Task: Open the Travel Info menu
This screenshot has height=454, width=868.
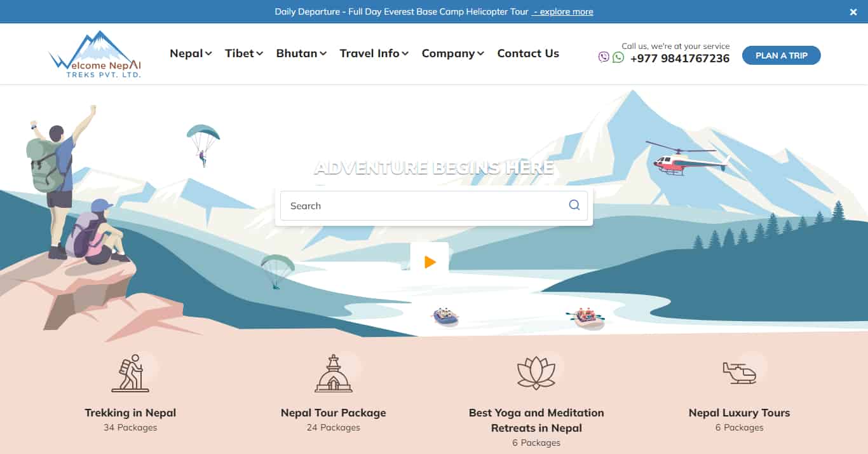Action: click(x=374, y=53)
